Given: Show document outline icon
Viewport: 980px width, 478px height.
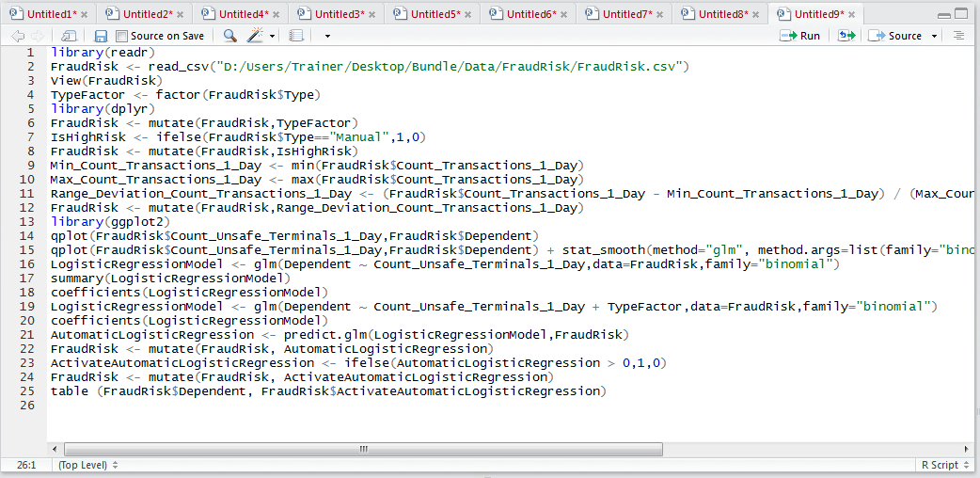Looking at the screenshot, I should (x=958, y=36).
